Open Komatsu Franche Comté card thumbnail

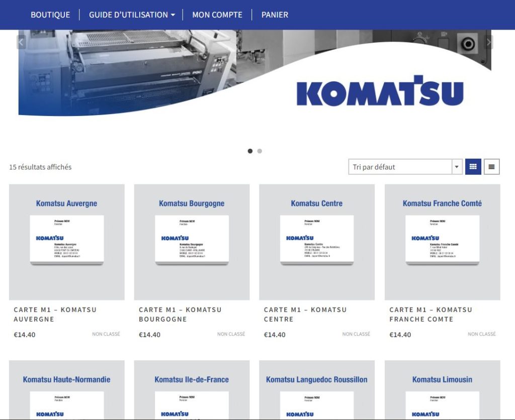click(442, 242)
